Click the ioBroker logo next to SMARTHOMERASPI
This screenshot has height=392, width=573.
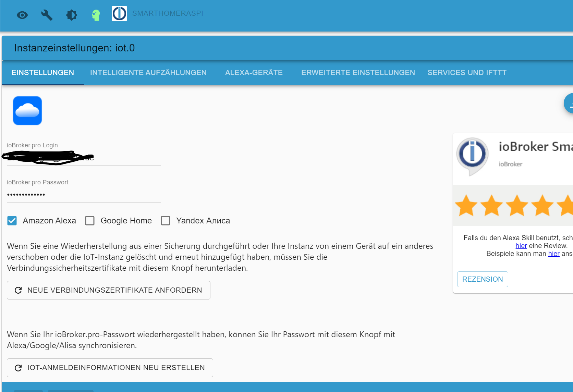[x=119, y=13]
